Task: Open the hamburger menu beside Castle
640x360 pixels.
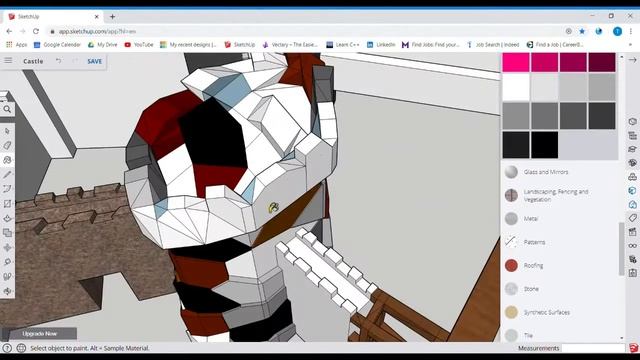Action: (x=8, y=61)
